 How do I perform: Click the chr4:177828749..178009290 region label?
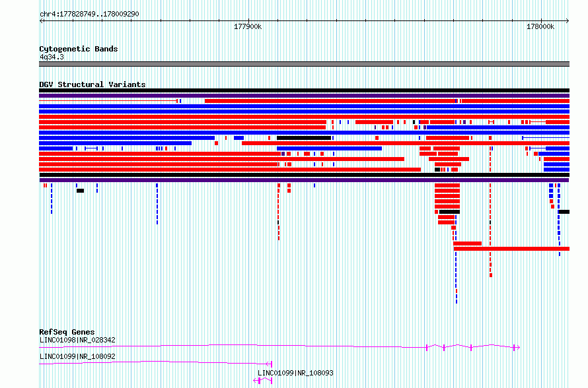click(x=89, y=14)
